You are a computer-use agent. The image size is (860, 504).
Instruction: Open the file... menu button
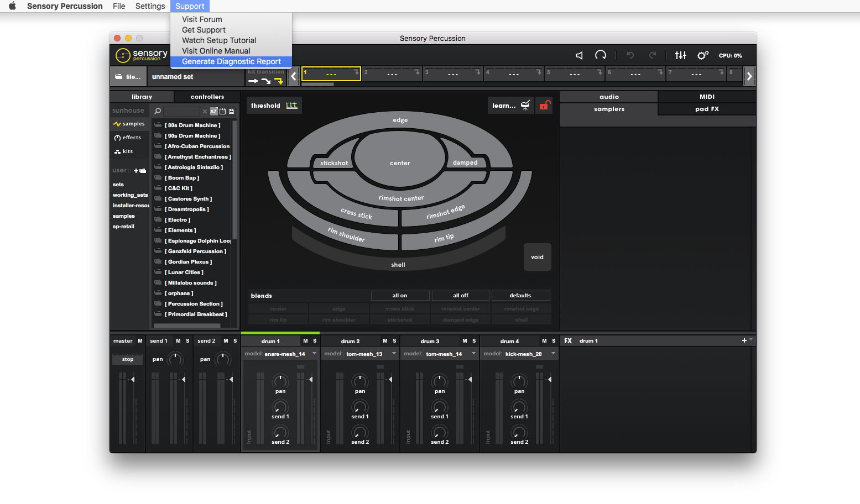(128, 77)
